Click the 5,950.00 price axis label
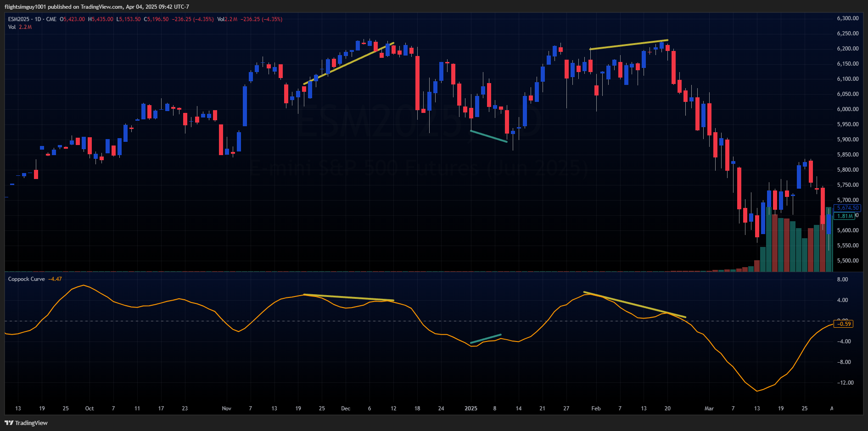 848,124
